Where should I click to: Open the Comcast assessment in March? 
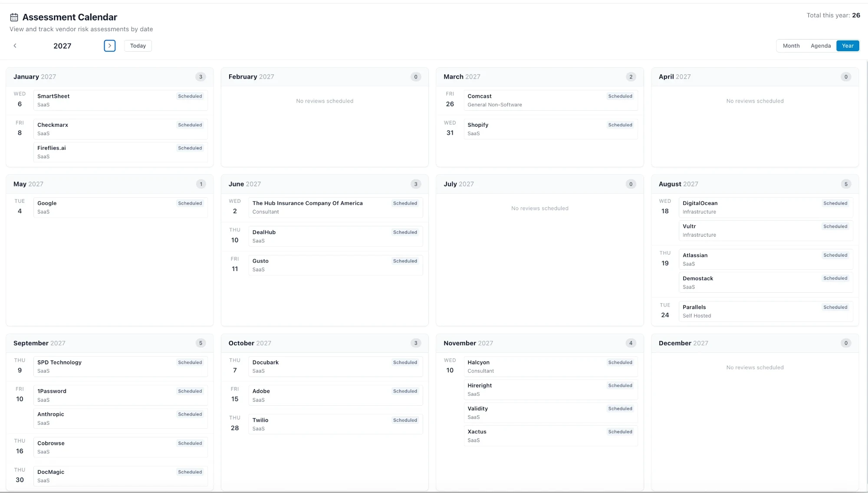pyautogui.click(x=551, y=100)
